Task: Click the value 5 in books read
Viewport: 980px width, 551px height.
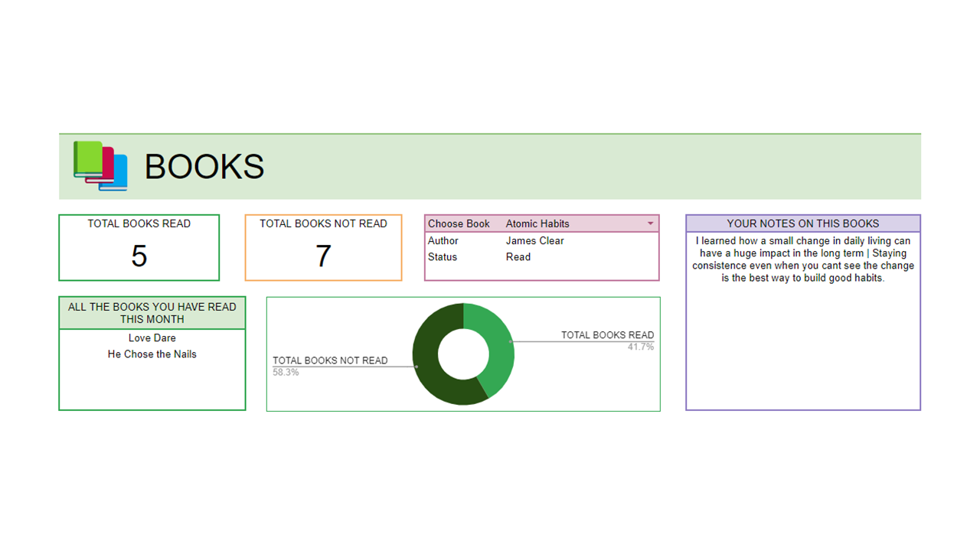Action: tap(139, 256)
